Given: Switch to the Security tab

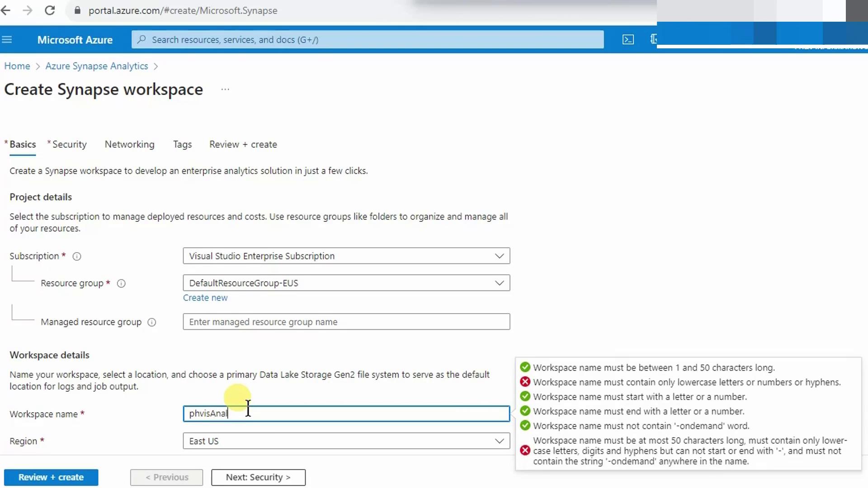Looking at the screenshot, I should coord(69,145).
